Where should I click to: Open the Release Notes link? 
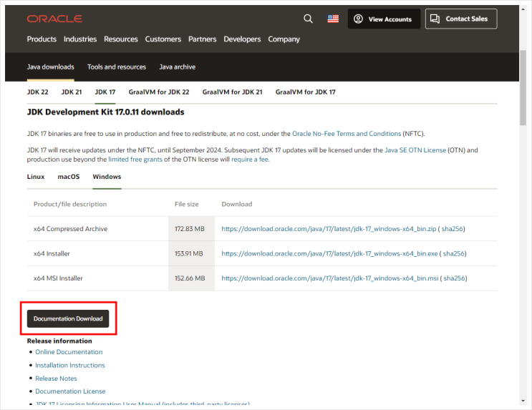pos(56,378)
